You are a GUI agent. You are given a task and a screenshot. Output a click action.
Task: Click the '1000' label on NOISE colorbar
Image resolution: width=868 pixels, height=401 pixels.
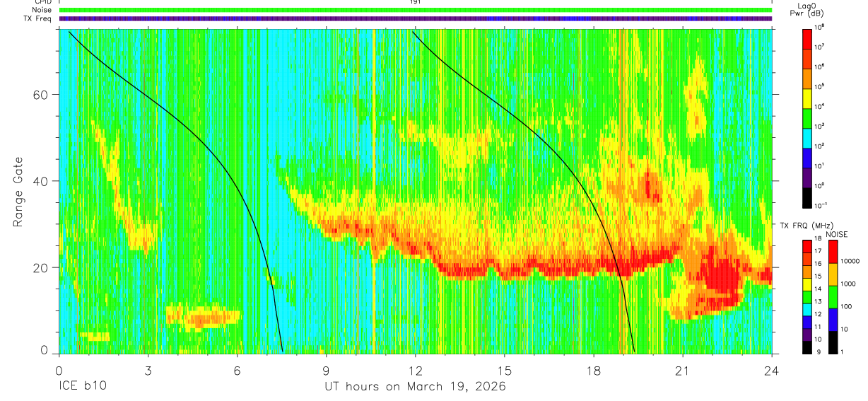pyautogui.click(x=848, y=284)
